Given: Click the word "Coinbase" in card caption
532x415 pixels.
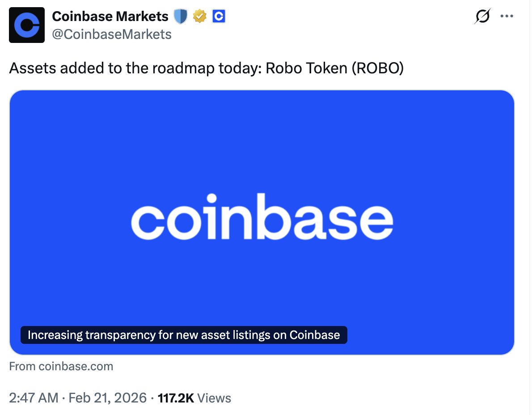Looking at the screenshot, I should (x=315, y=335).
